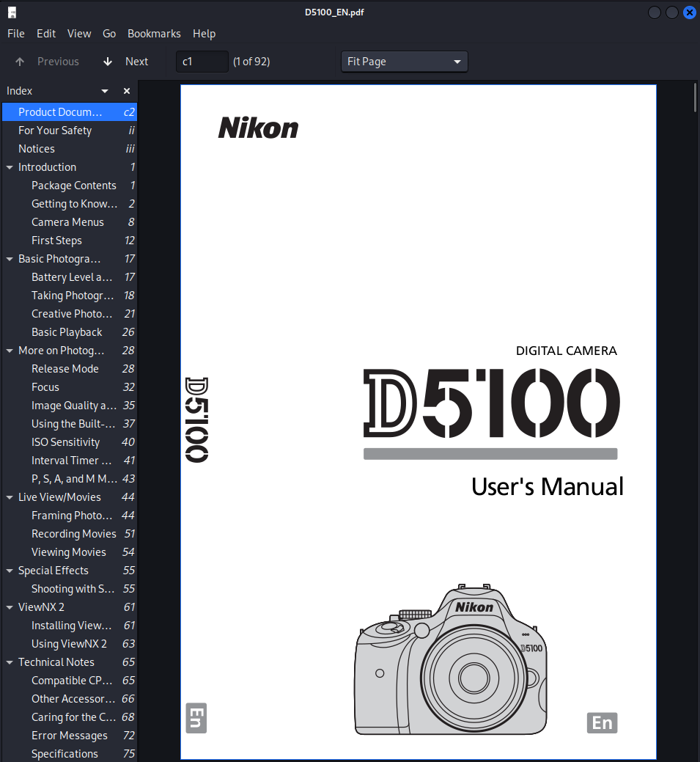Close the Index sidebar with the X
The width and height of the screenshot is (700, 762).
click(127, 91)
